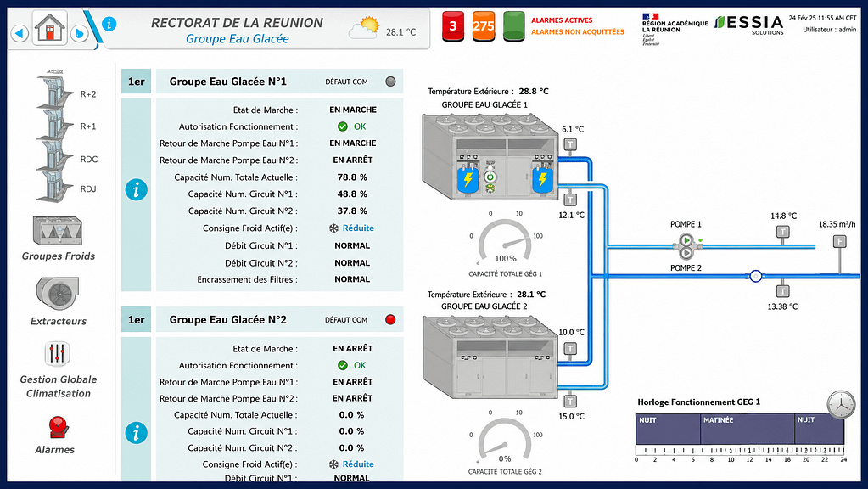Select the Pompe 2 pump symbol
The image size is (868, 489).
click(x=686, y=253)
